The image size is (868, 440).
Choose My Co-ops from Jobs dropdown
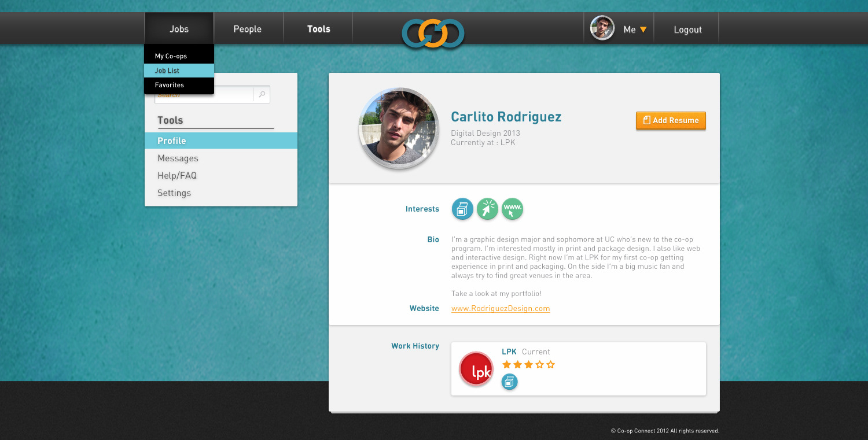click(179, 56)
